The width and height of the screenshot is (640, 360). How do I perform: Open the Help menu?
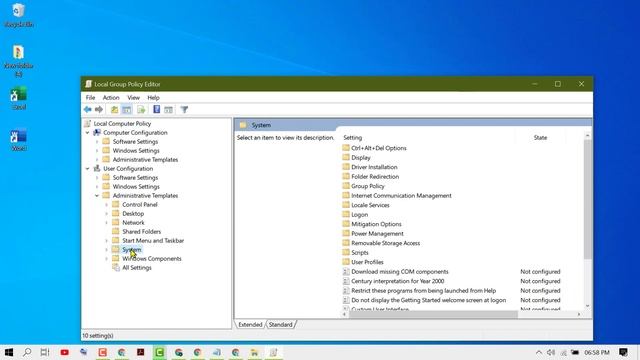[x=153, y=98]
